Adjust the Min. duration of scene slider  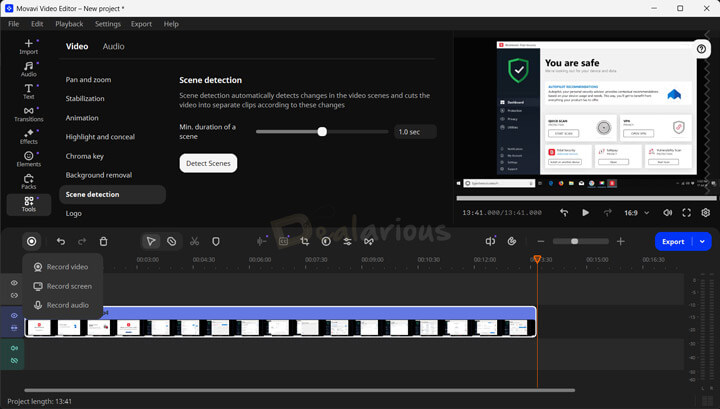click(322, 131)
